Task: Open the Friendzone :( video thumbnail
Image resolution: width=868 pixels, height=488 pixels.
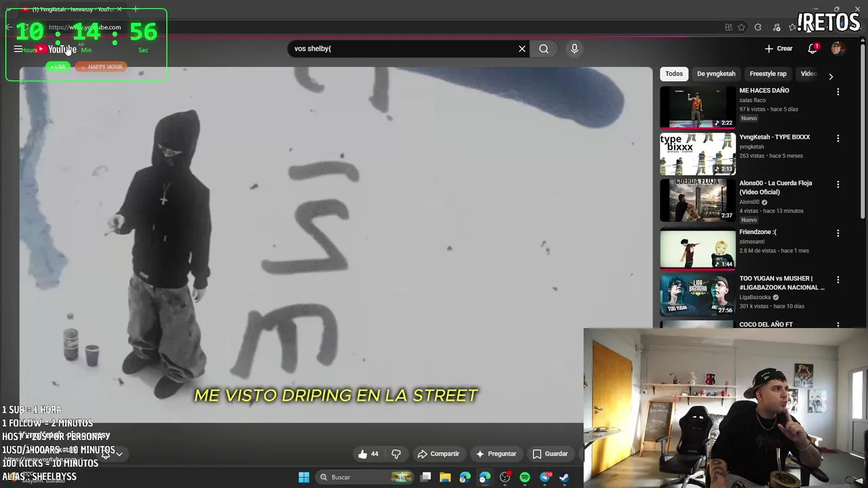Action: (x=698, y=249)
